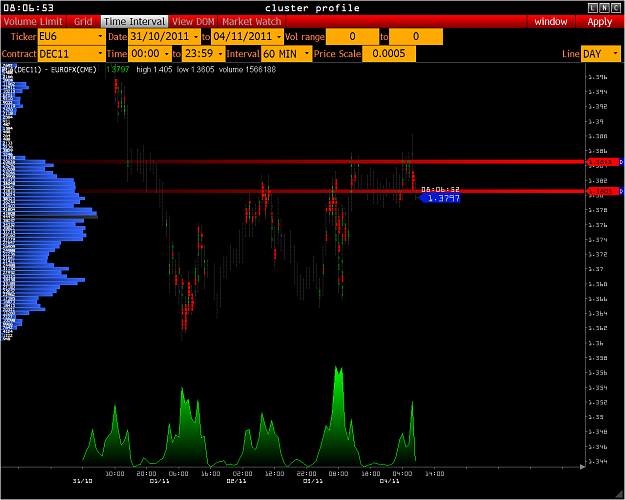Click the 'volume 1566188' header text
The width and height of the screenshot is (625, 500).
coord(248,69)
